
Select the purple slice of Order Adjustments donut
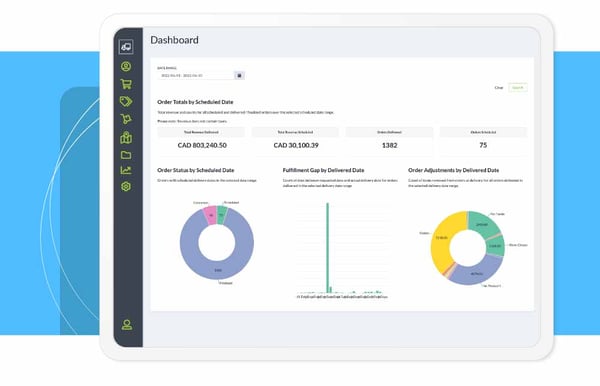click(x=476, y=273)
